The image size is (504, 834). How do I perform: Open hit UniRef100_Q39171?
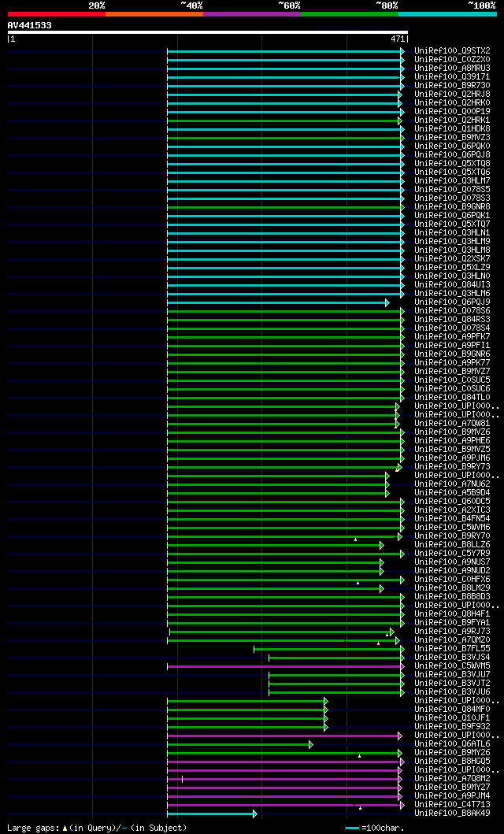tap(453, 76)
